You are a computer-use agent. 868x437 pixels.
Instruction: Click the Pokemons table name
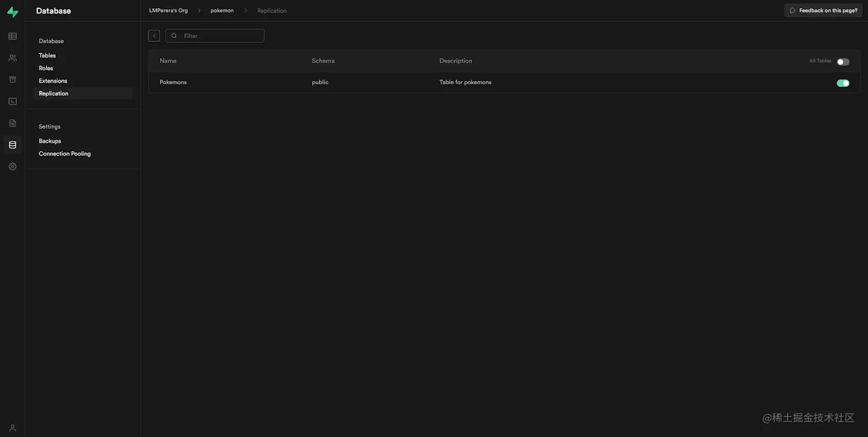coord(173,82)
